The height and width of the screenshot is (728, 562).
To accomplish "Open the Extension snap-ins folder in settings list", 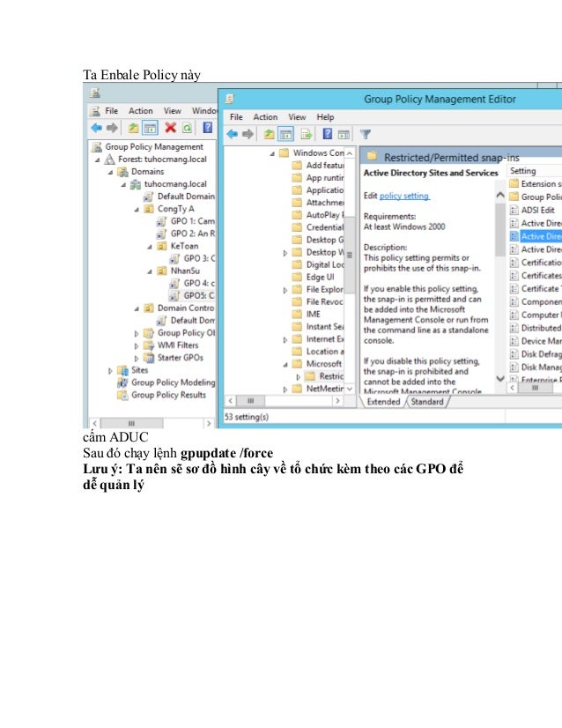I will [536, 184].
